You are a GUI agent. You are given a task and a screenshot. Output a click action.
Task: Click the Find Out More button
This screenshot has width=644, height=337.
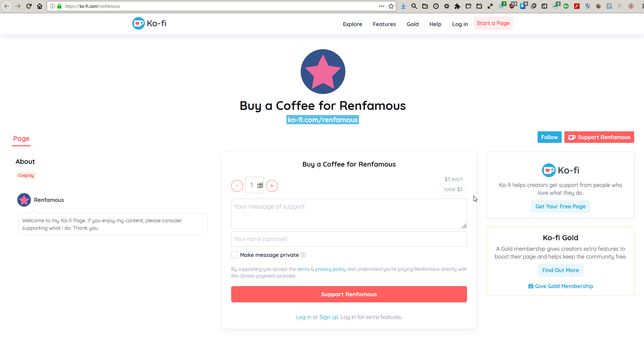[x=561, y=270]
